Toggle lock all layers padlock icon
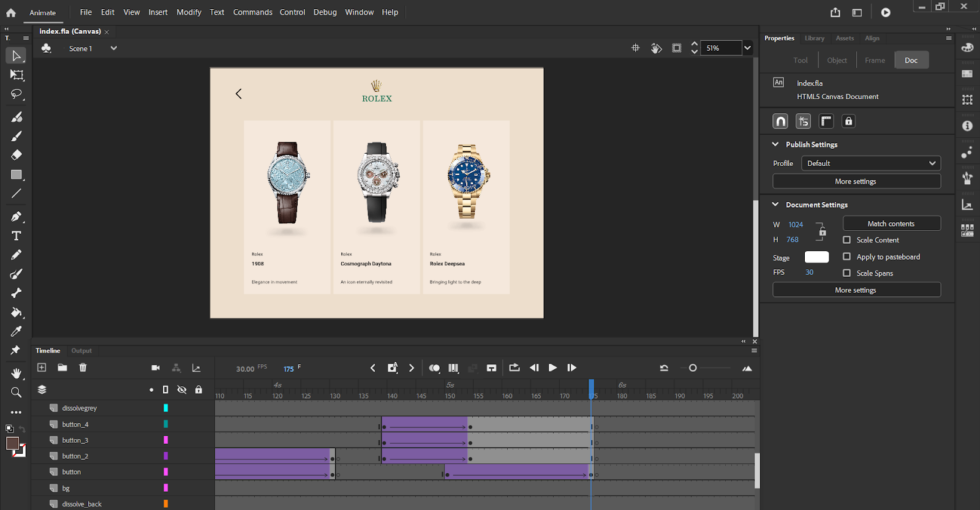 198,389
